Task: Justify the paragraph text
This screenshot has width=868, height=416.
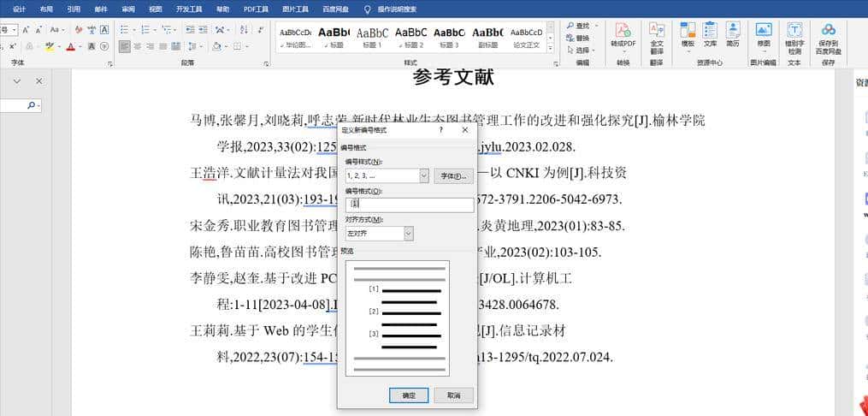Action: (162, 46)
